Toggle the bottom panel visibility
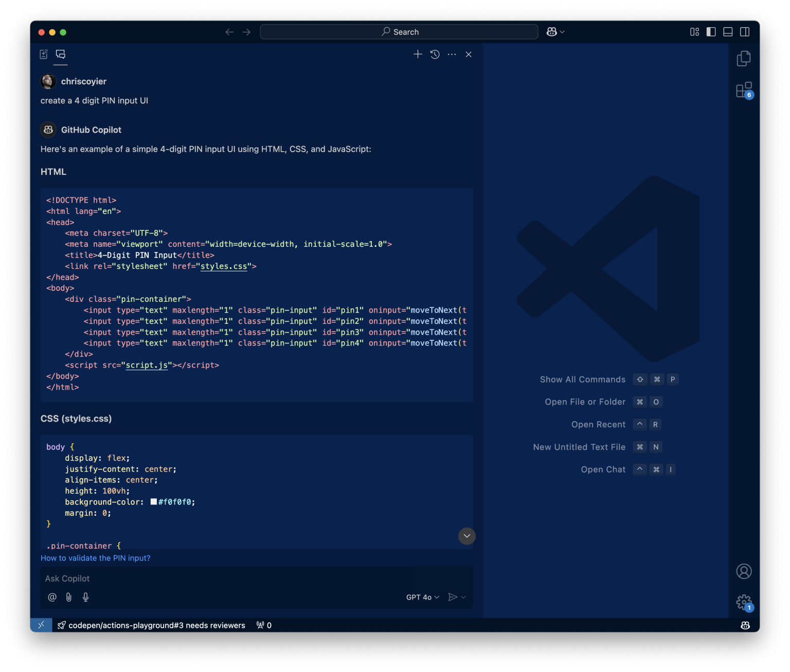This screenshot has width=790, height=672. [x=728, y=32]
